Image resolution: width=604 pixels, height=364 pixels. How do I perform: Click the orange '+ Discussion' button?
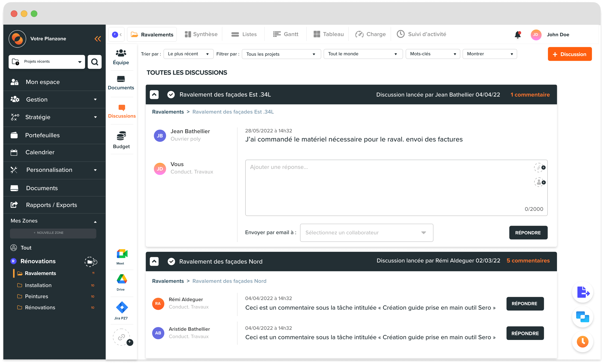coord(569,54)
